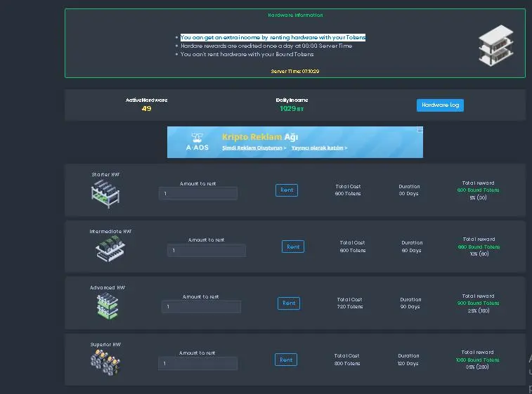Rent the Intermediate HW
Image resolution: width=532 pixels, height=394 pixels.
click(293, 247)
